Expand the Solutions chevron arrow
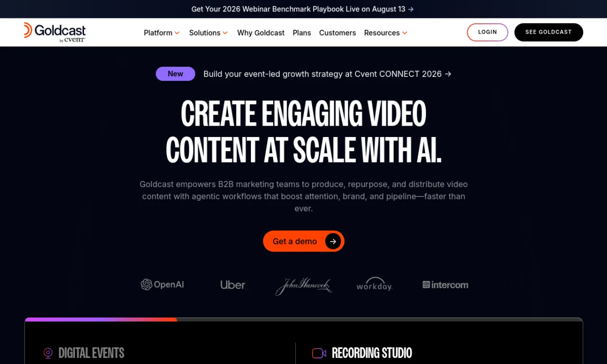 point(225,33)
